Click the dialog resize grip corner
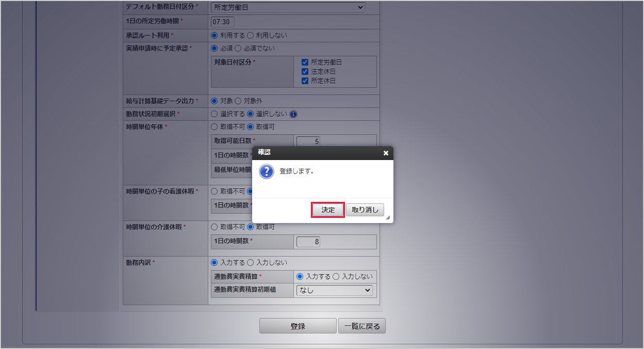The image size is (644, 349). pos(388,218)
